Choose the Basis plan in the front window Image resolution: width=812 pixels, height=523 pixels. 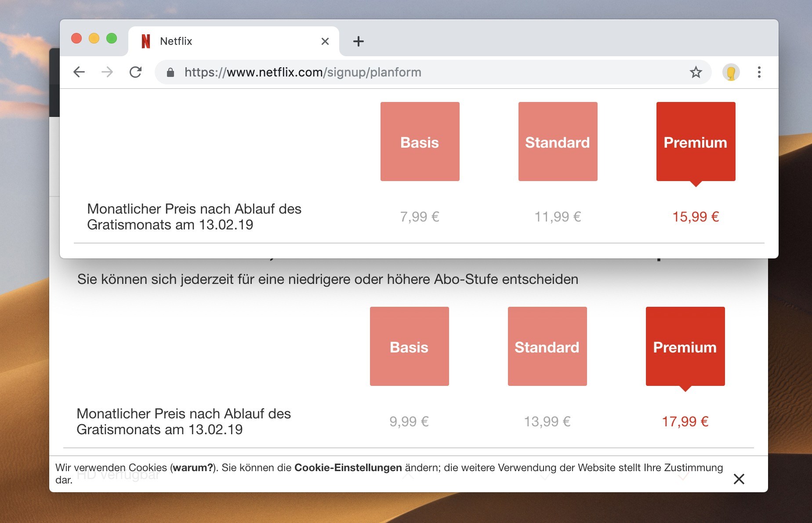tap(420, 142)
